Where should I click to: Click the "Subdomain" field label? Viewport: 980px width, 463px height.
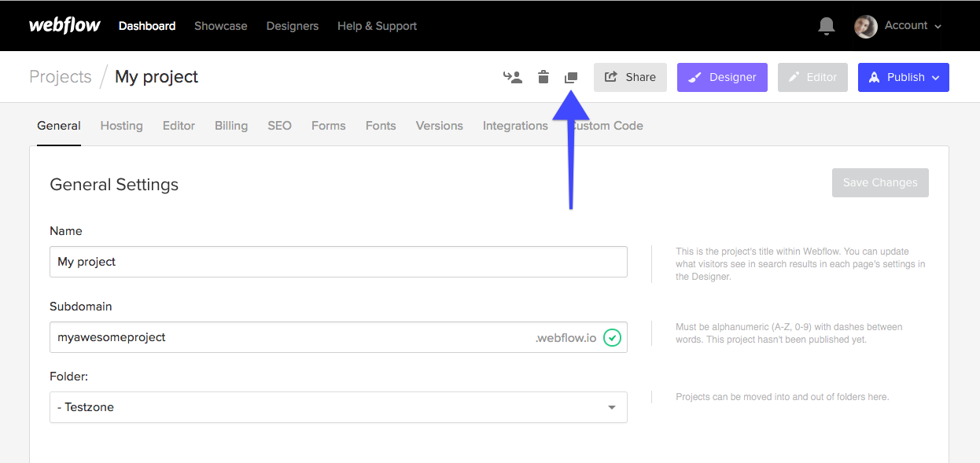(81, 307)
